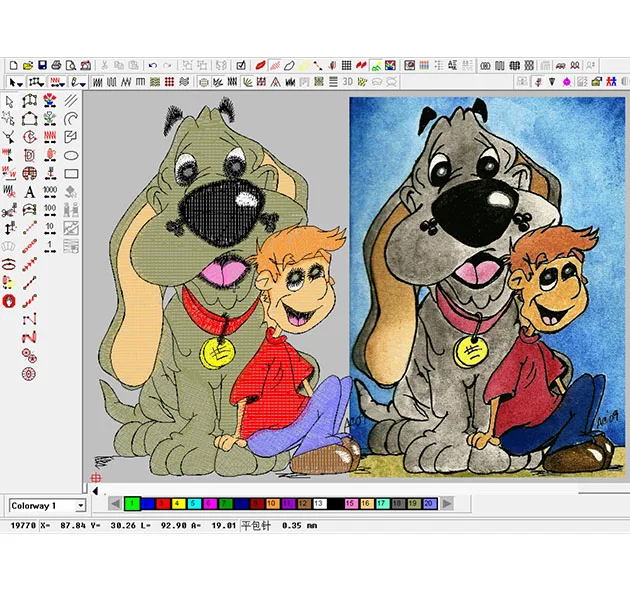
Task: Click the magenta ornament icon in the right toolbar
Action: [x=567, y=82]
